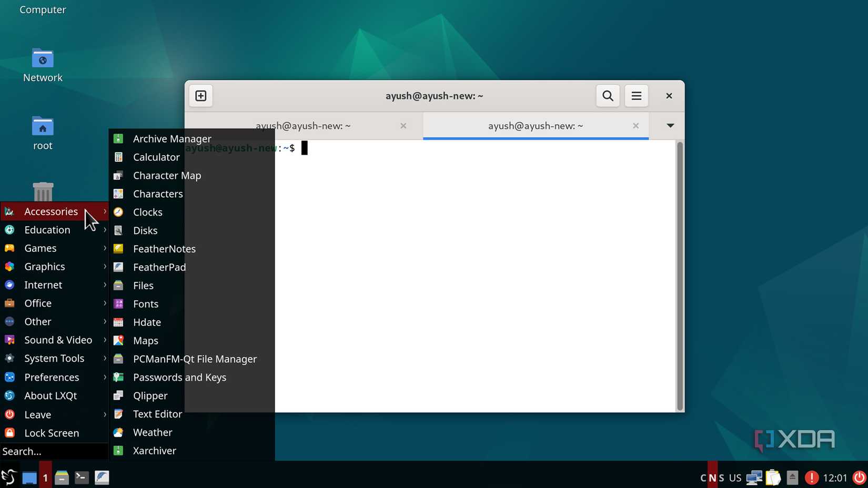
Task: Switch keyboard layout via the US indicator
Action: (735, 477)
